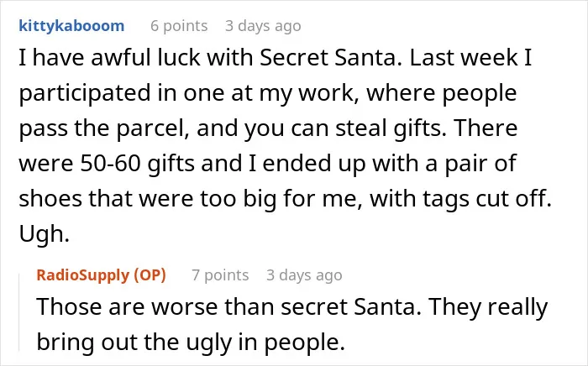The height and width of the screenshot is (366, 588).
Task: Click the 6 points score label
Action: tap(179, 26)
